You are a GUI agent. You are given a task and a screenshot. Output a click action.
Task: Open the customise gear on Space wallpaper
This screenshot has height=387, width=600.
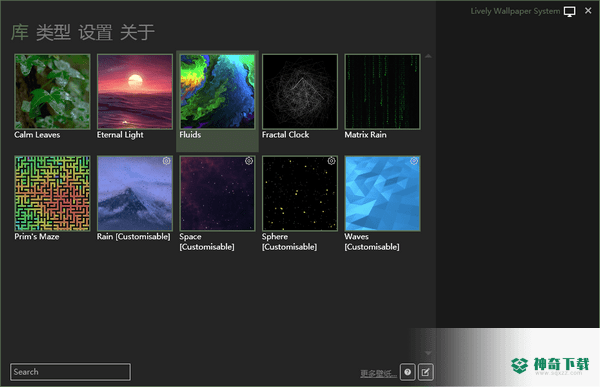click(x=249, y=161)
